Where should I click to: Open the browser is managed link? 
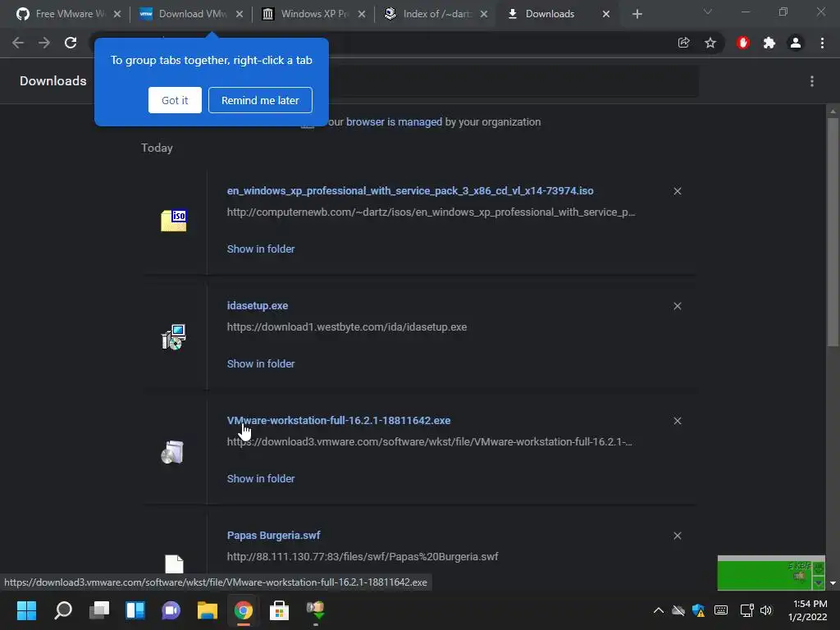(x=394, y=122)
